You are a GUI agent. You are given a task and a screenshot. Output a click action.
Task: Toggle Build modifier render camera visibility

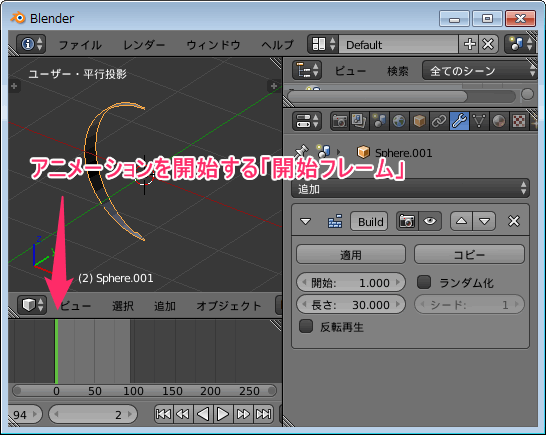(407, 221)
